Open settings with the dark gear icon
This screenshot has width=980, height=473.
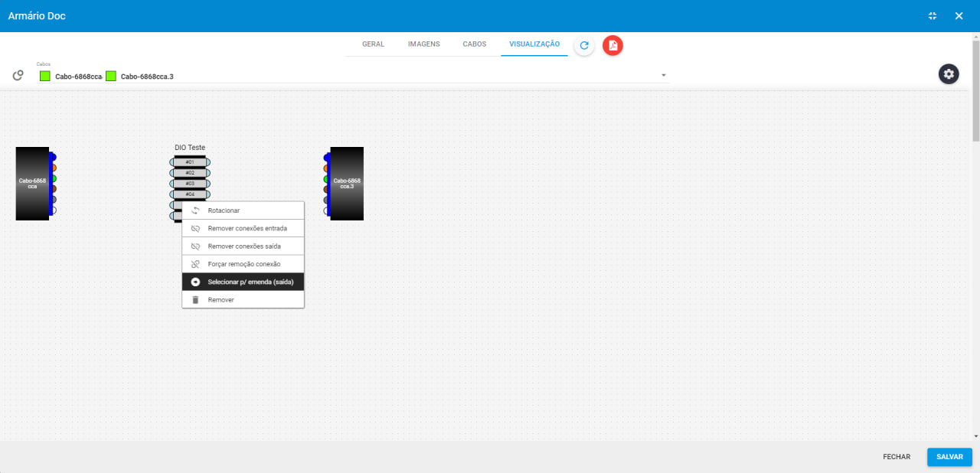click(949, 74)
